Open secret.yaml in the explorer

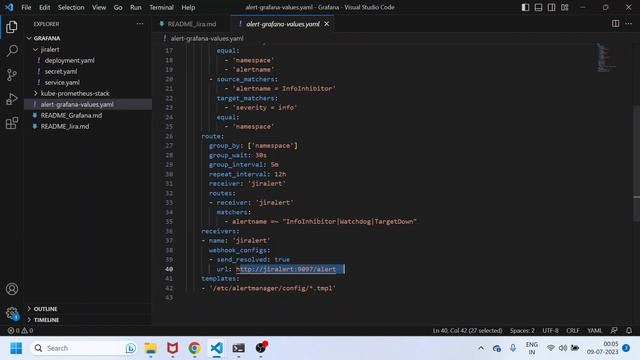coord(61,71)
